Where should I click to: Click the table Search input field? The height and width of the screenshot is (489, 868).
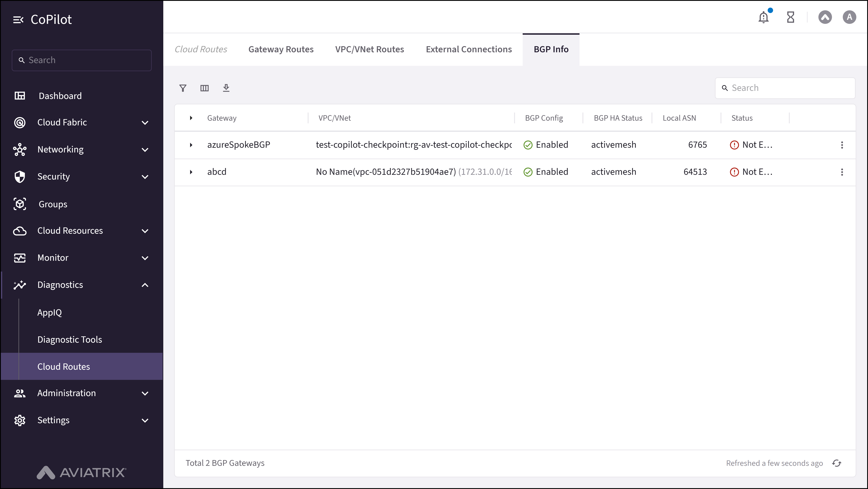(788, 88)
